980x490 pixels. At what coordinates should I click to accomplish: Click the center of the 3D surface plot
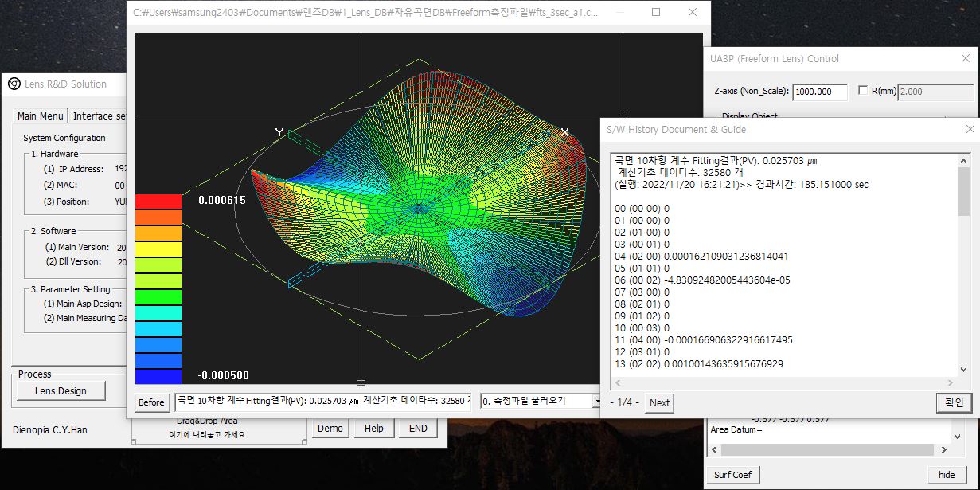click(x=419, y=209)
